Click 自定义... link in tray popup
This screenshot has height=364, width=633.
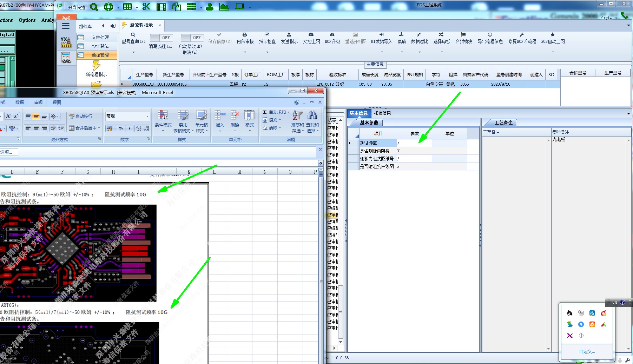coord(587,351)
